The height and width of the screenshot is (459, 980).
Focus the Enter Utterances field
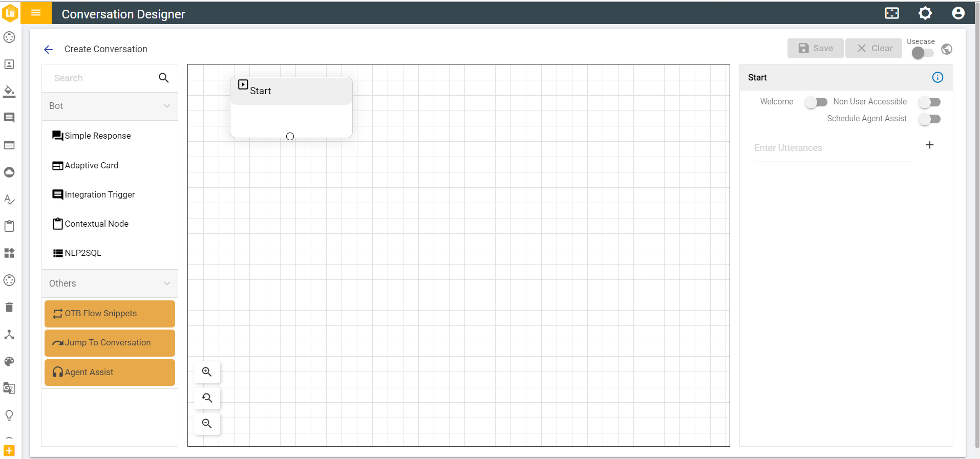pyautogui.click(x=833, y=148)
